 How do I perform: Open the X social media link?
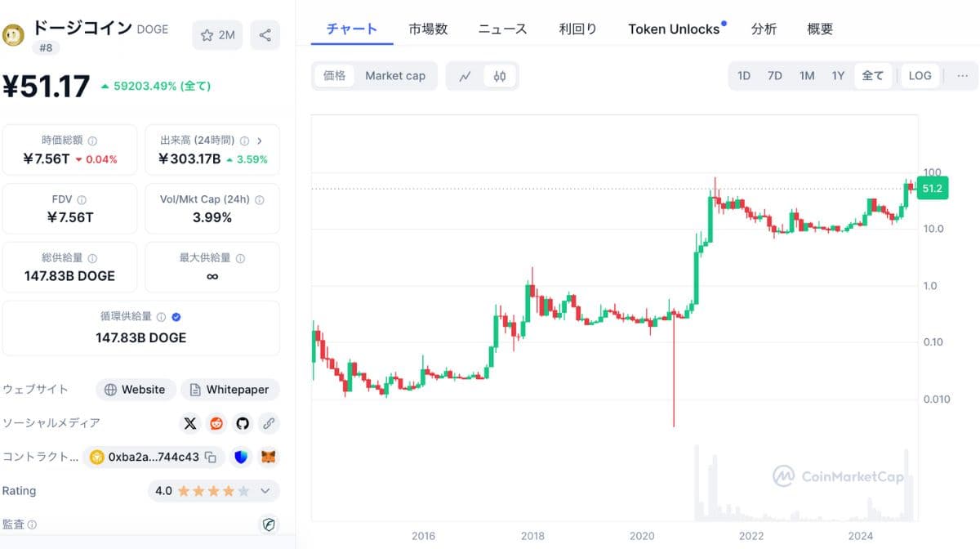coord(190,423)
